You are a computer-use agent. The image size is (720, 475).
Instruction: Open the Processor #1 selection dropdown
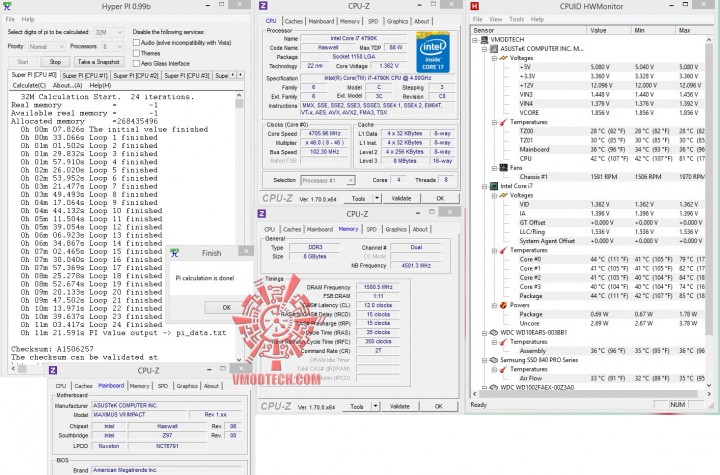pyautogui.click(x=327, y=181)
